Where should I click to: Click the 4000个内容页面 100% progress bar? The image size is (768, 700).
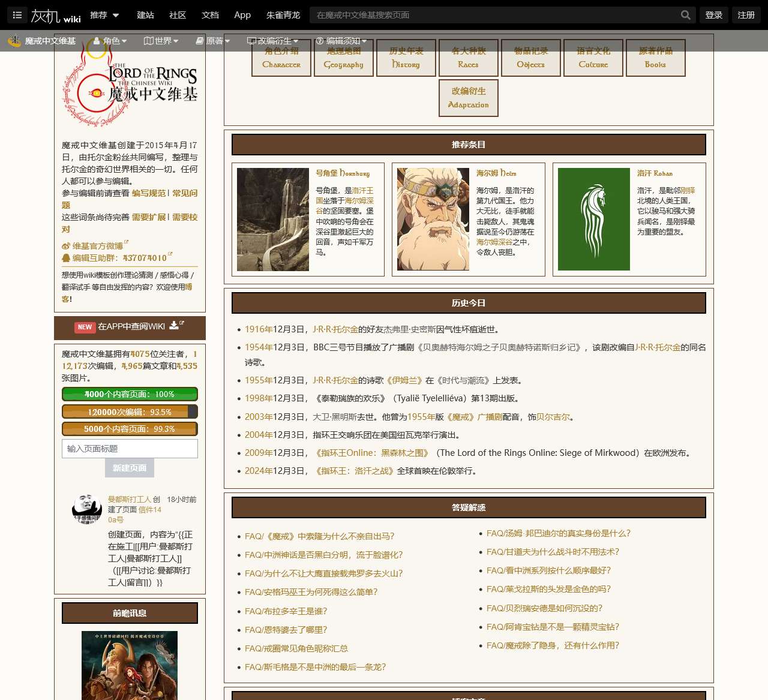[x=130, y=394]
